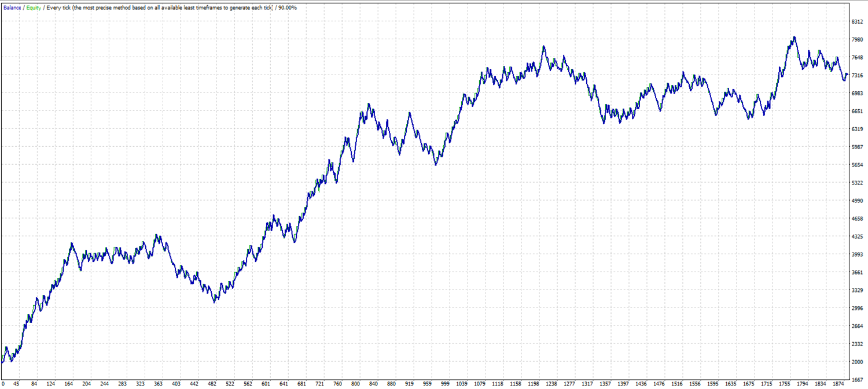Select the 3661 vertical axis label
Image resolution: width=868 pixels, height=389 pixels.
tap(858, 273)
